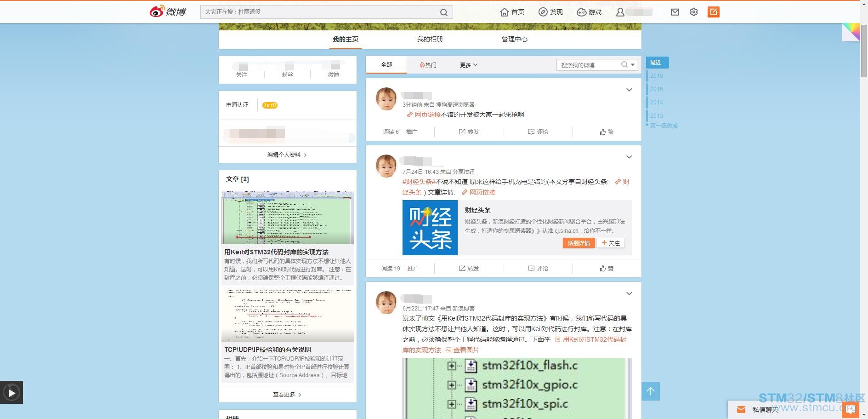Expand the options chevron on the 7月24日 post
The image size is (868, 419).
(629, 157)
